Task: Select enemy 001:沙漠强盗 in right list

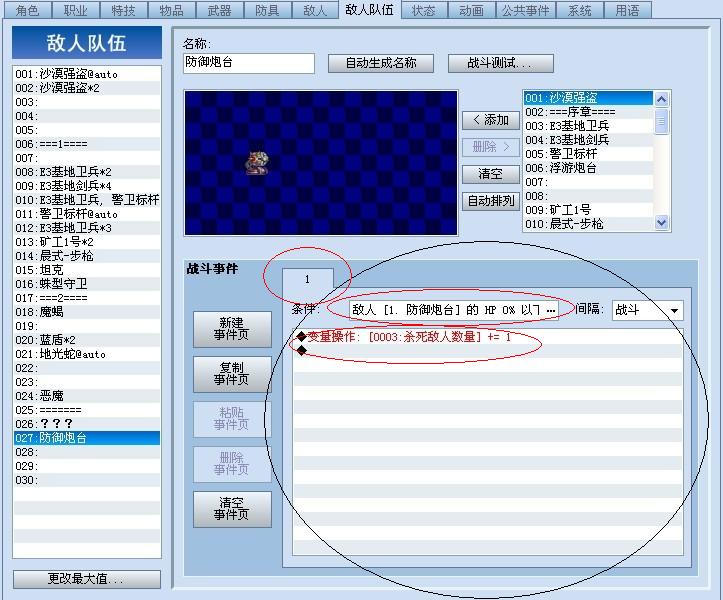Action: (588, 98)
